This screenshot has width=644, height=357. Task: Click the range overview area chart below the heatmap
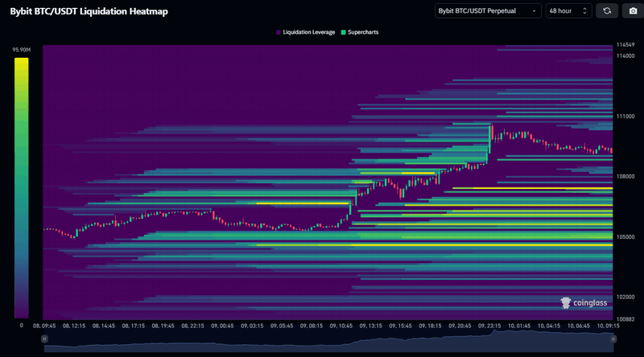pyautogui.click(x=328, y=342)
